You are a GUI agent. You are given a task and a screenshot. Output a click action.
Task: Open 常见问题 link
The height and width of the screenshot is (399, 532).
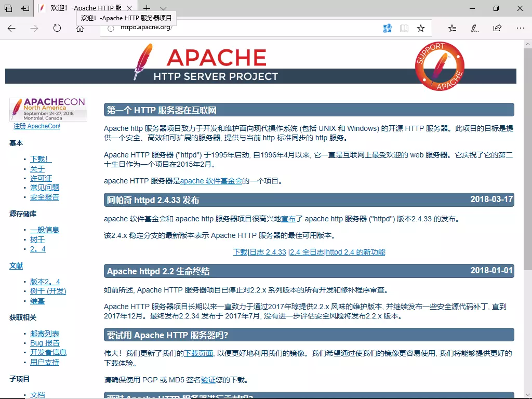(45, 188)
